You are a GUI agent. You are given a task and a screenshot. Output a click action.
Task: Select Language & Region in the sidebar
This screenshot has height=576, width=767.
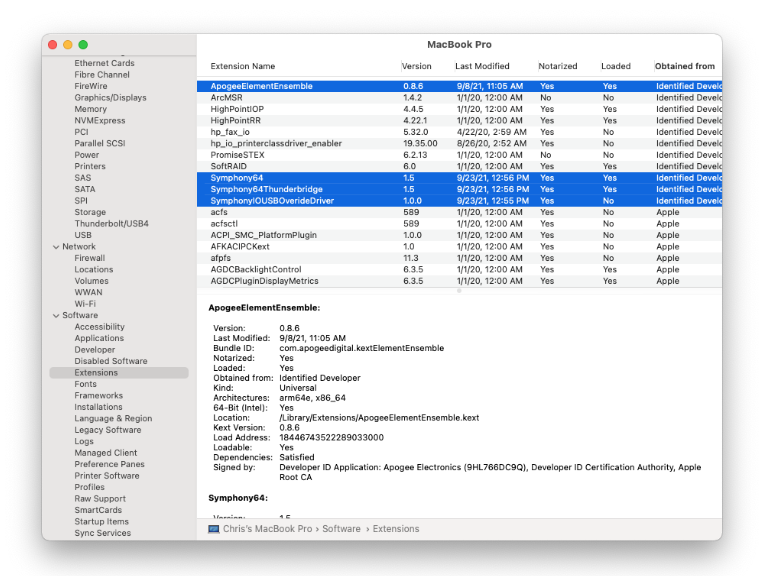113,419
